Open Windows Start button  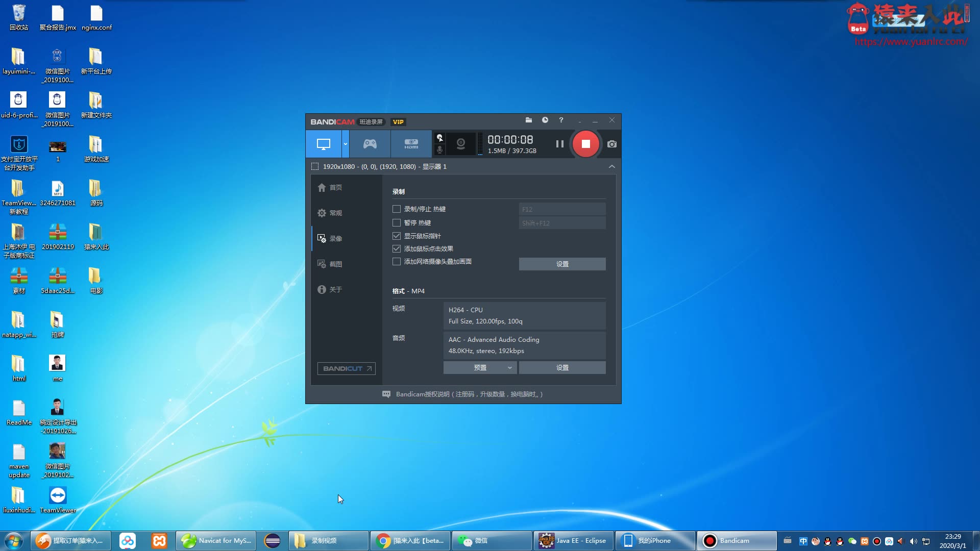tap(14, 540)
